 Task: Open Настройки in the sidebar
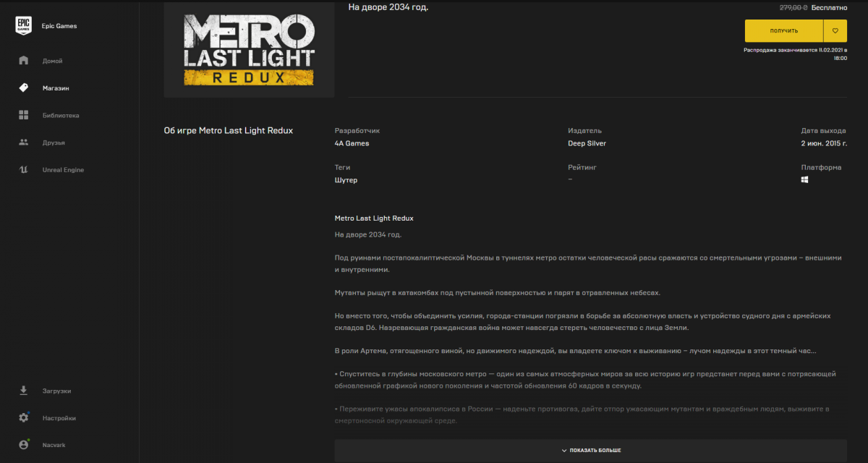(x=59, y=418)
